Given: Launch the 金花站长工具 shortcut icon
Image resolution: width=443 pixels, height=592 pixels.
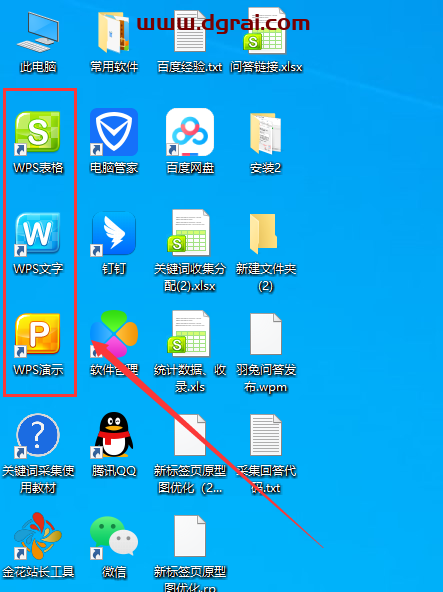Looking at the screenshot, I should tap(37, 536).
